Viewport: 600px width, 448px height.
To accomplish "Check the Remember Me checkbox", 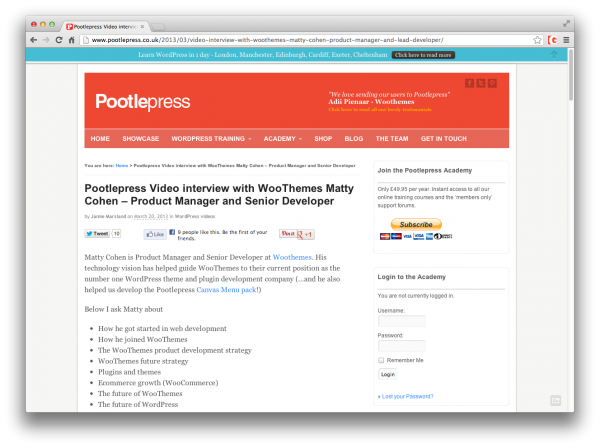I will pyautogui.click(x=381, y=360).
